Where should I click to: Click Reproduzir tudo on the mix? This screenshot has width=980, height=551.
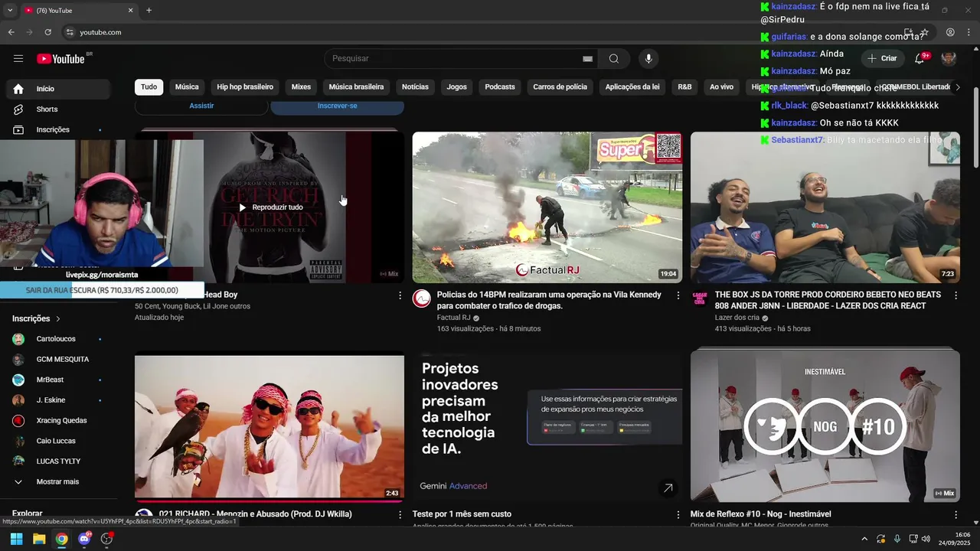tap(270, 207)
